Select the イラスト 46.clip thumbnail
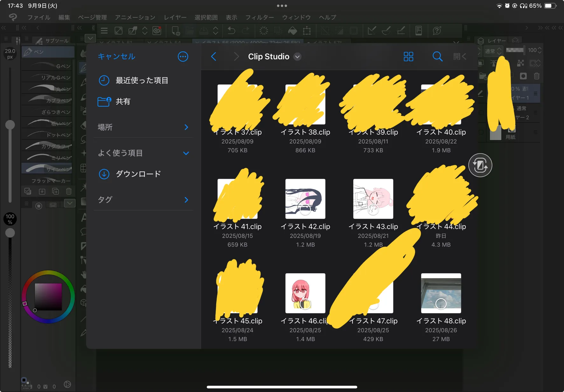 coord(305,293)
